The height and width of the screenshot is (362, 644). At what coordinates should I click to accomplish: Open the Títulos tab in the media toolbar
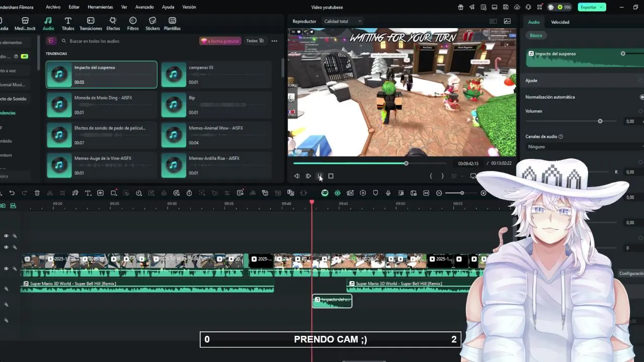tap(68, 24)
